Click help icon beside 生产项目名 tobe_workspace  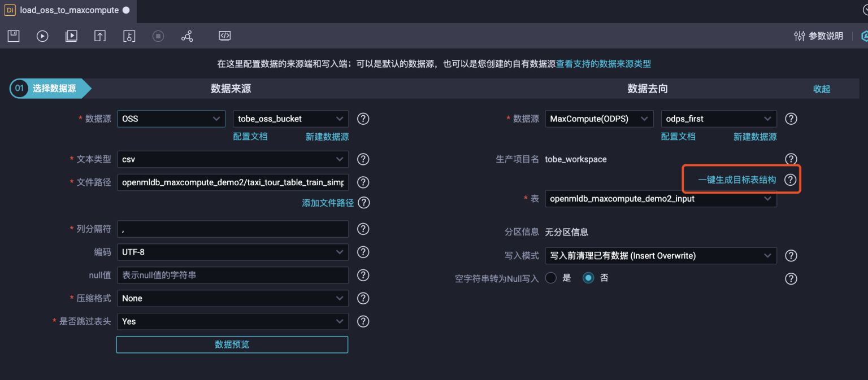792,159
